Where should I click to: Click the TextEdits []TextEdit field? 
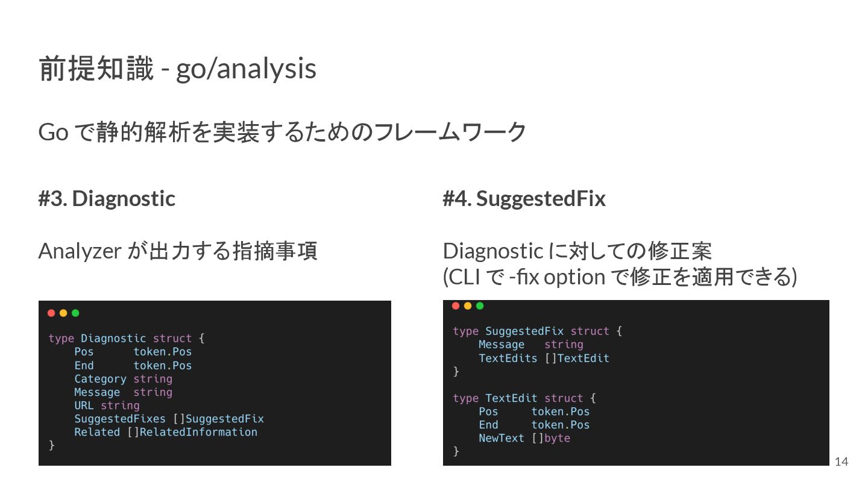[544, 358]
